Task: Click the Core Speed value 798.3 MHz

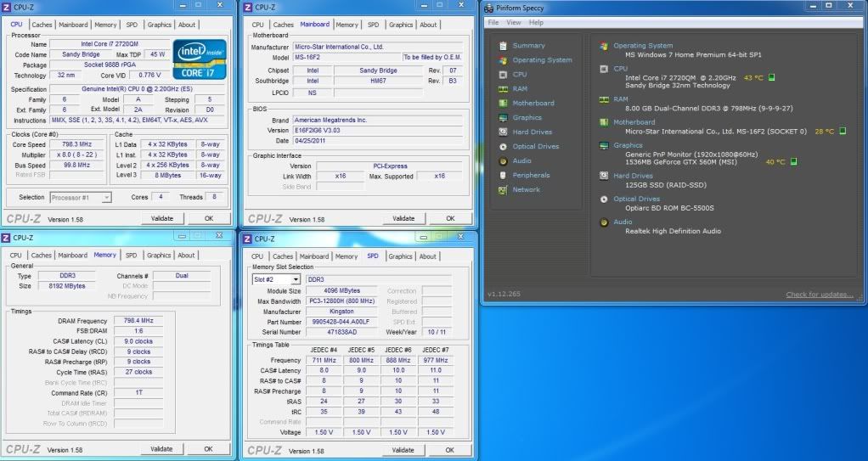Action: tap(77, 144)
